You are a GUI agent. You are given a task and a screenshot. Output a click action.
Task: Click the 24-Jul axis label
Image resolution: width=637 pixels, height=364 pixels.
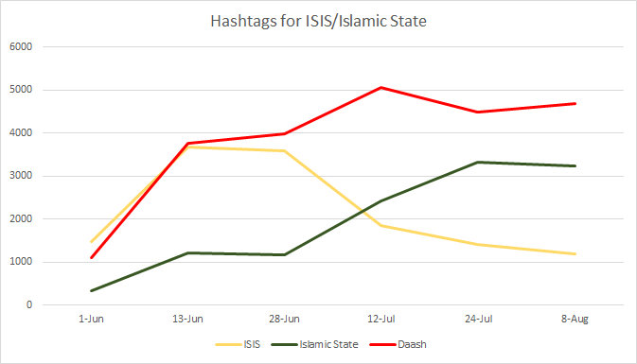click(478, 319)
